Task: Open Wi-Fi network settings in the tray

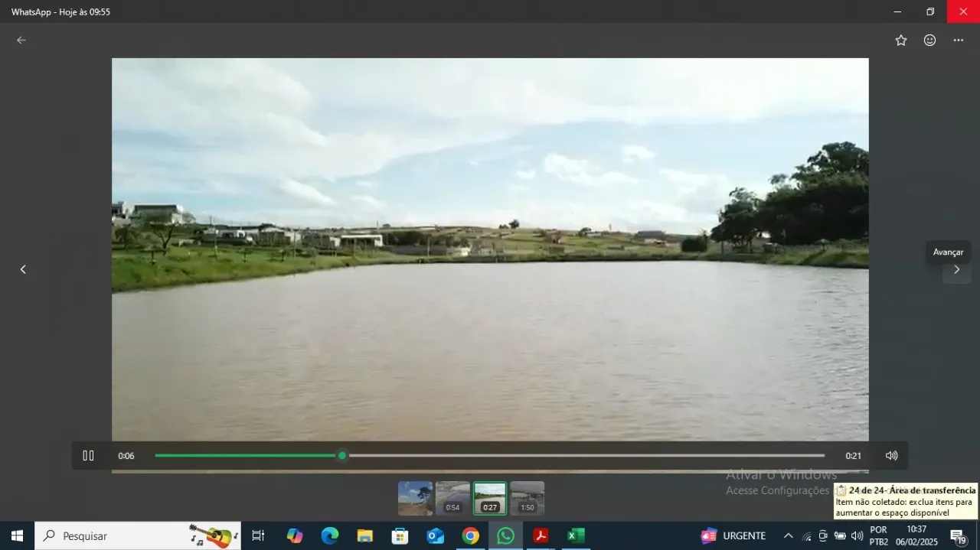Action: [x=806, y=535]
